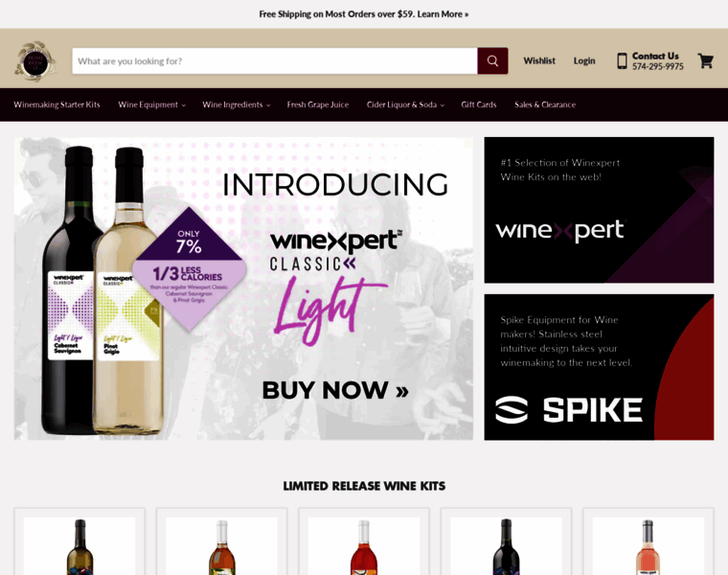Click BUY NOW on hero banner
Image resolution: width=728 pixels, height=575 pixels.
(335, 390)
